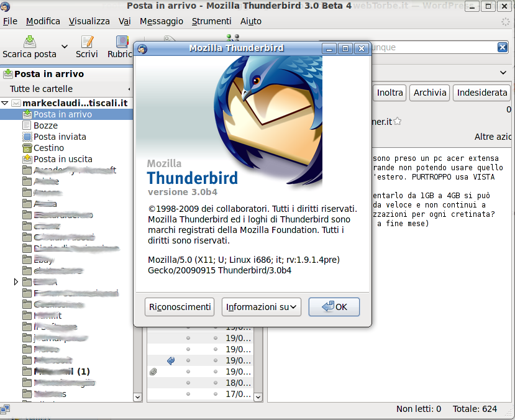This screenshot has width=515, height=420.
Task: Click the Thunderbird icon in dialog title bar
Action: pyautogui.click(x=142, y=48)
